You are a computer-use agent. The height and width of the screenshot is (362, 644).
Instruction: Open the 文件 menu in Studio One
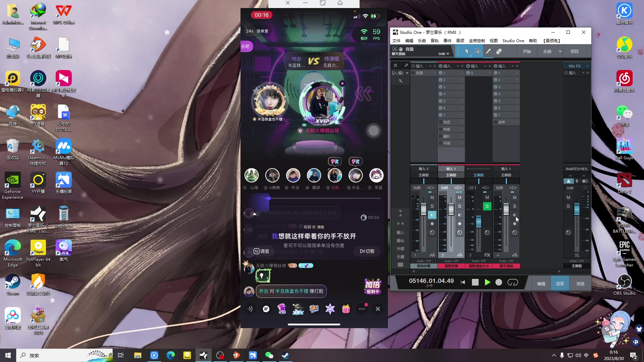pos(396,41)
